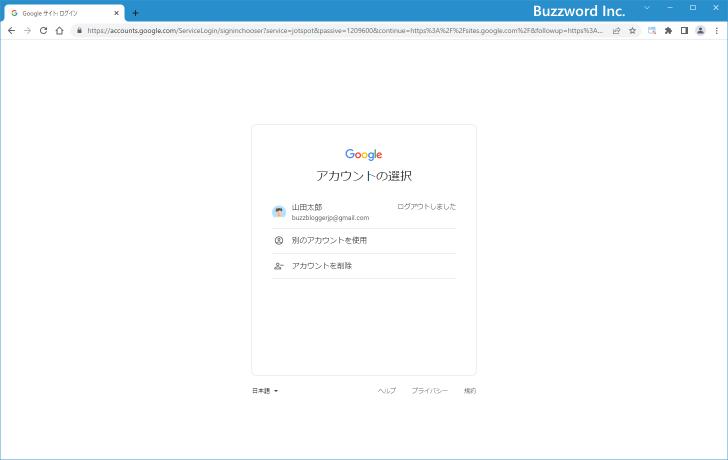Minimize the browser window
Image resolution: width=728 pixels, height=460 pixels.
[670, 8]
